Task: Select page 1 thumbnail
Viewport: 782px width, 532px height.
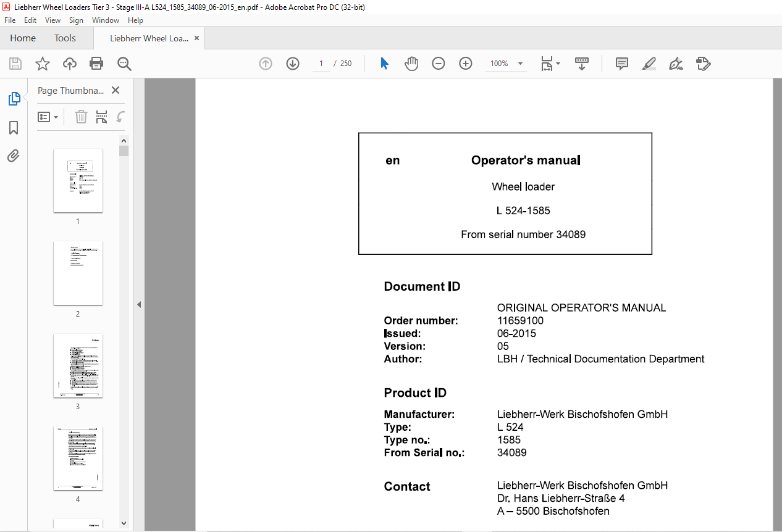Action: point(78,180)
